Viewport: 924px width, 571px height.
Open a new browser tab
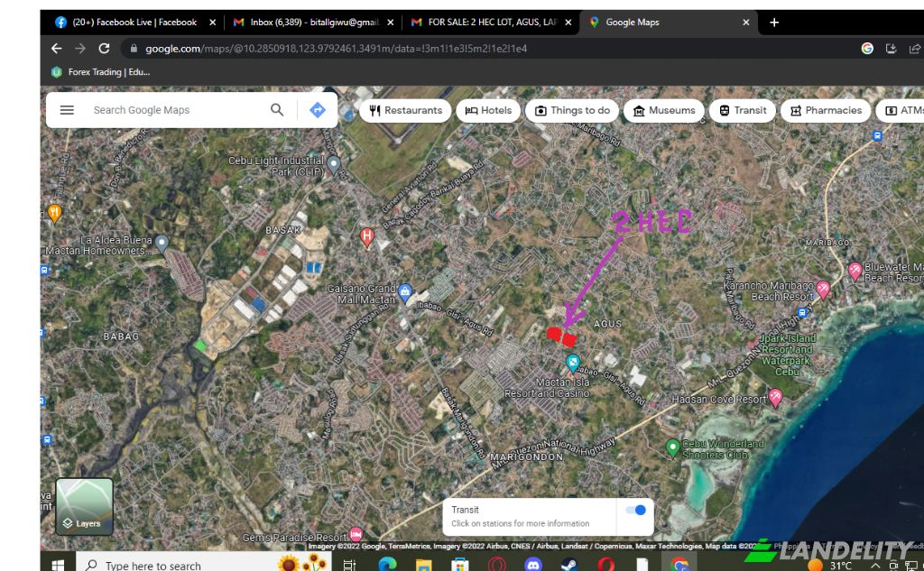click(774, 23)
